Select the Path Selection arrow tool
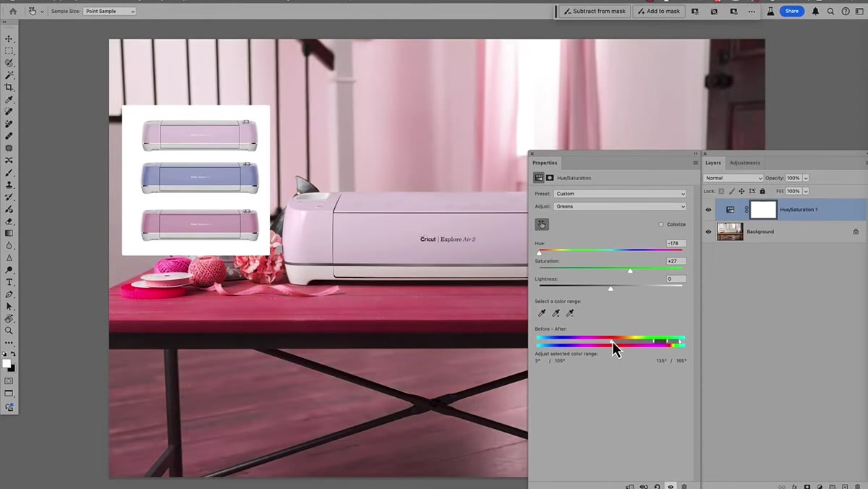The height and width of the screenshot is (489, 868). pyautogui.click(x=9, y=307)
